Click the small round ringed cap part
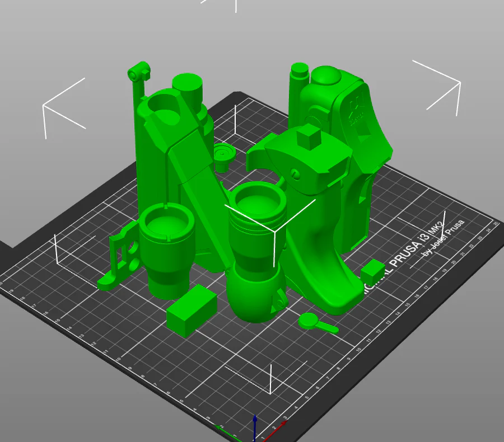The width and height of the screenshot is (504, 442). [x=223, y=157]
